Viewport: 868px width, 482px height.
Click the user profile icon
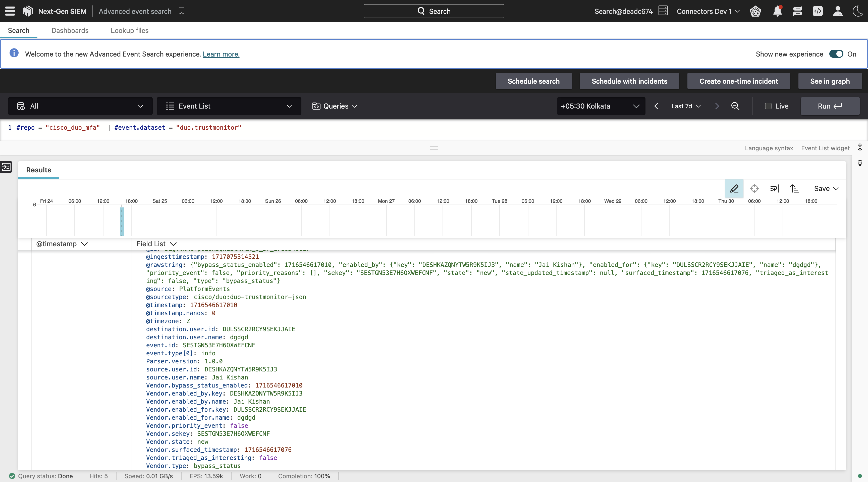[838, 11]
